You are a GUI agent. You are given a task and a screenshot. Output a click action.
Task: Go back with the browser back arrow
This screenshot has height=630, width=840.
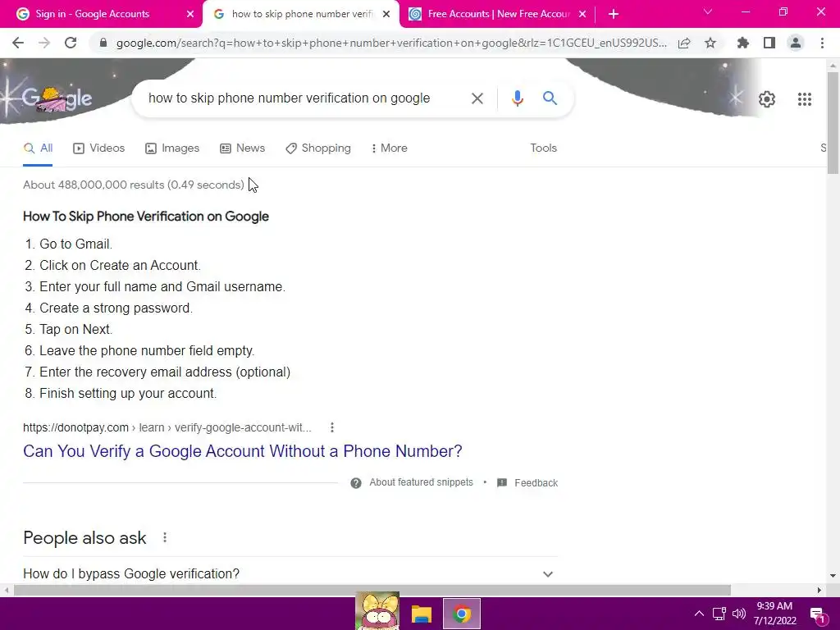[x=18, y=43]
